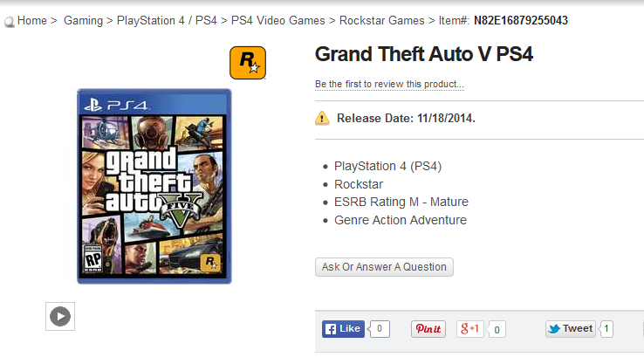The width and height of the screenshot is (644, 357).
Task: Open PS4 Video Games breadcrumb
Action: pyautogui.click(x=278, y=21)
